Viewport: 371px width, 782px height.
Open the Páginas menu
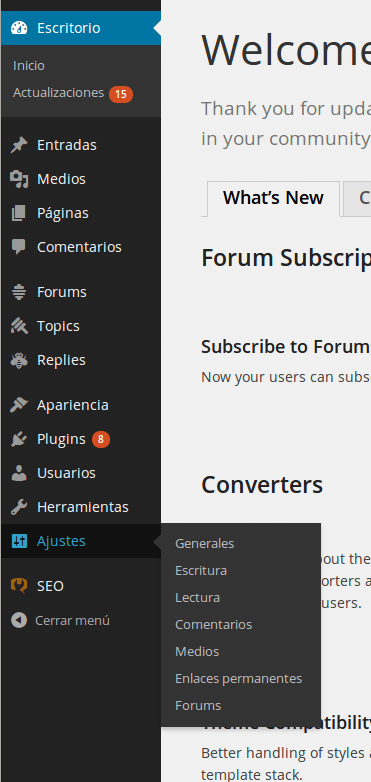pyautogui.click(x=81, y=213)
